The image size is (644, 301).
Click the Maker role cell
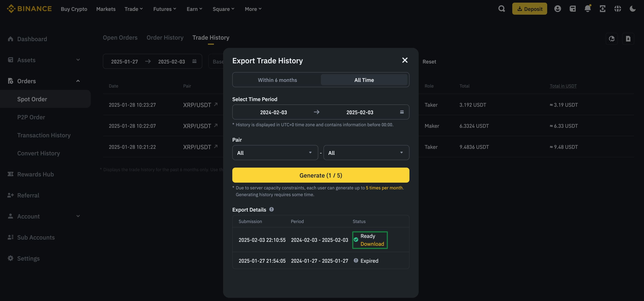tap(432, 126)
